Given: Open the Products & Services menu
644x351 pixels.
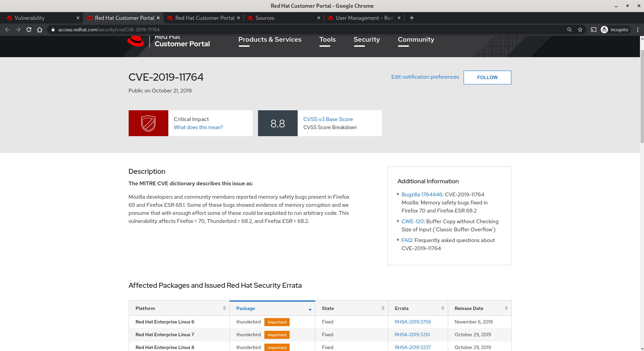Looking at the screenshot, I should pos(270,40).
